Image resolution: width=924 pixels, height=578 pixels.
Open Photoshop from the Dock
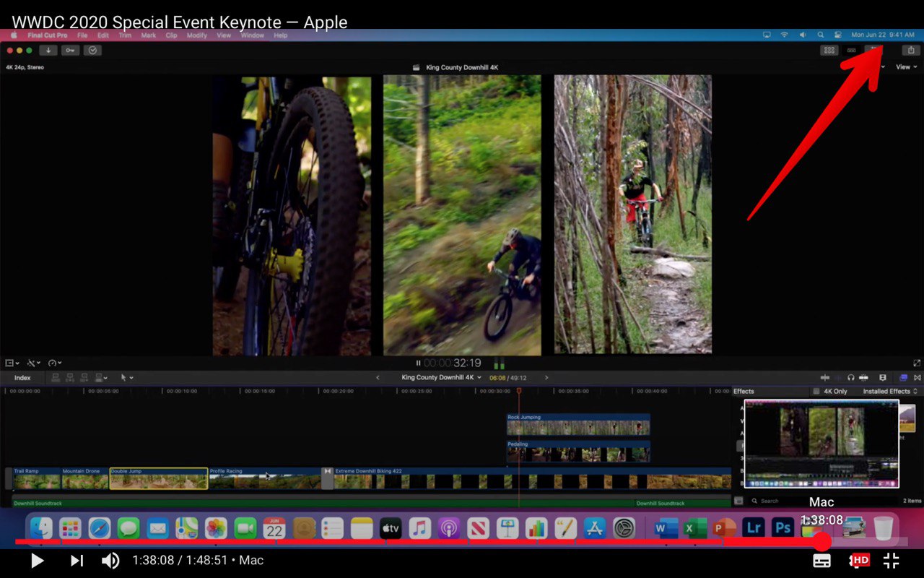click(783, 528)
